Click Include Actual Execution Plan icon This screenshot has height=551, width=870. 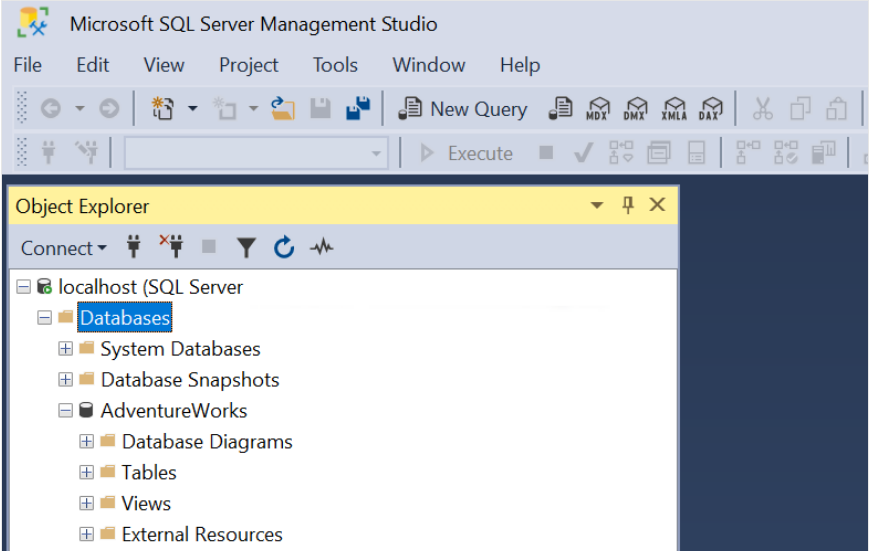(x=748, y=152)
